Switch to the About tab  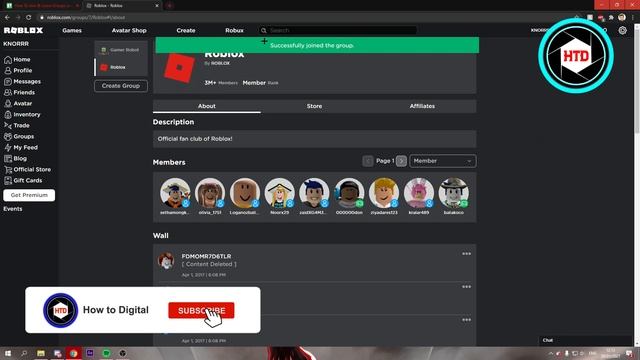pos(207,106)
